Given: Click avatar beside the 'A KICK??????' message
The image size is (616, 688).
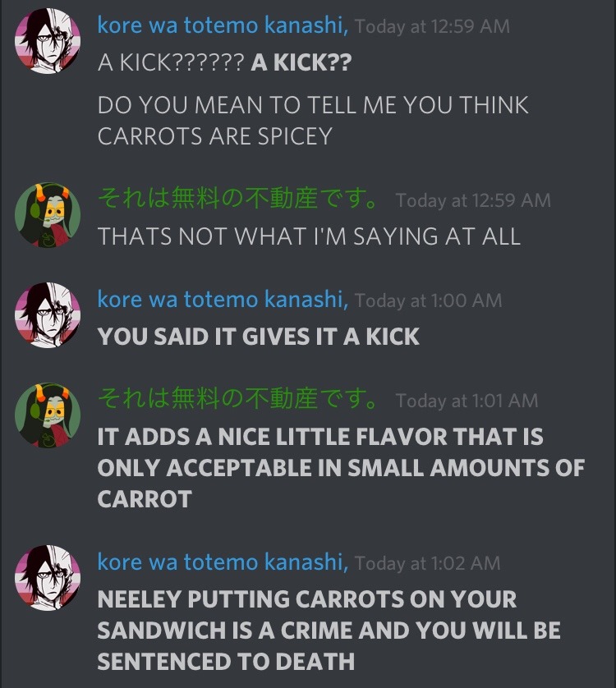Looking at the screenshot, I should [48, 41].
